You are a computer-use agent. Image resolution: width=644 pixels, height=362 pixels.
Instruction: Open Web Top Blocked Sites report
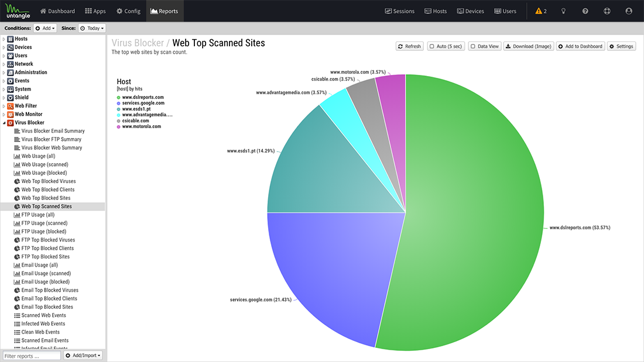tap(46, 198)
